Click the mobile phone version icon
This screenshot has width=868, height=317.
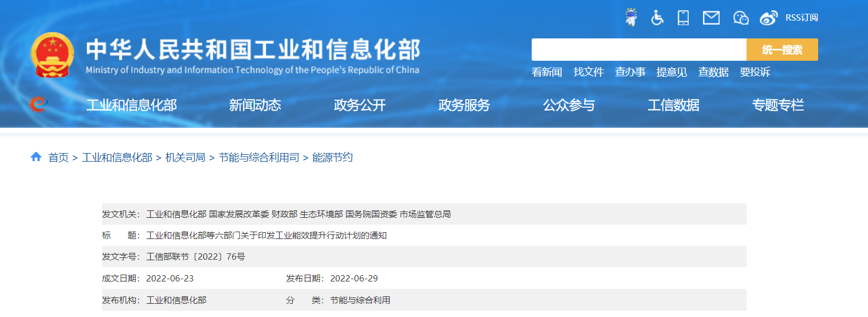click(x=683, y=18)
